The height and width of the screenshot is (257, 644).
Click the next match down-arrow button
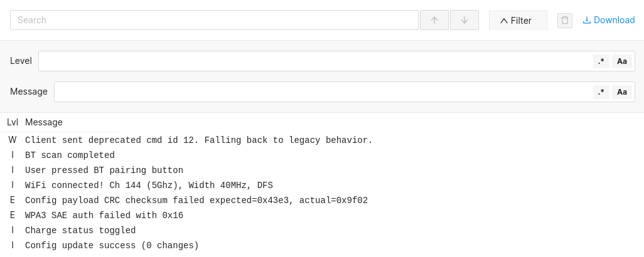[464, 20]
